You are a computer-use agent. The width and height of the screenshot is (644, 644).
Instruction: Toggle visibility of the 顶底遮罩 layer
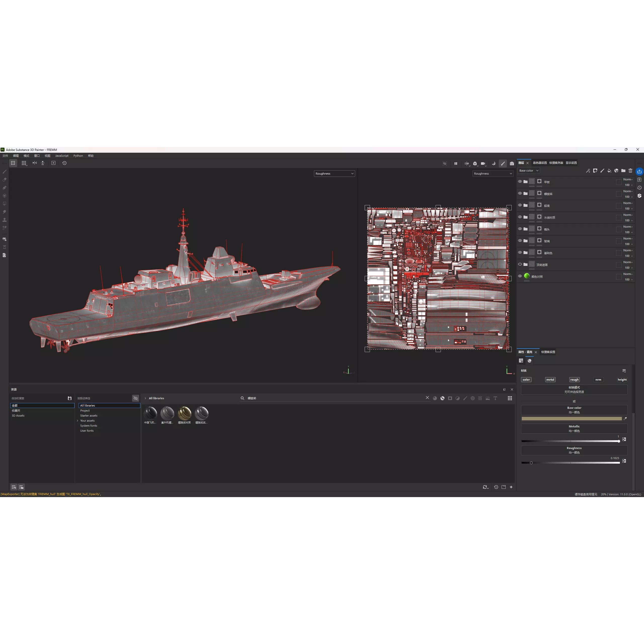[520, 264]
